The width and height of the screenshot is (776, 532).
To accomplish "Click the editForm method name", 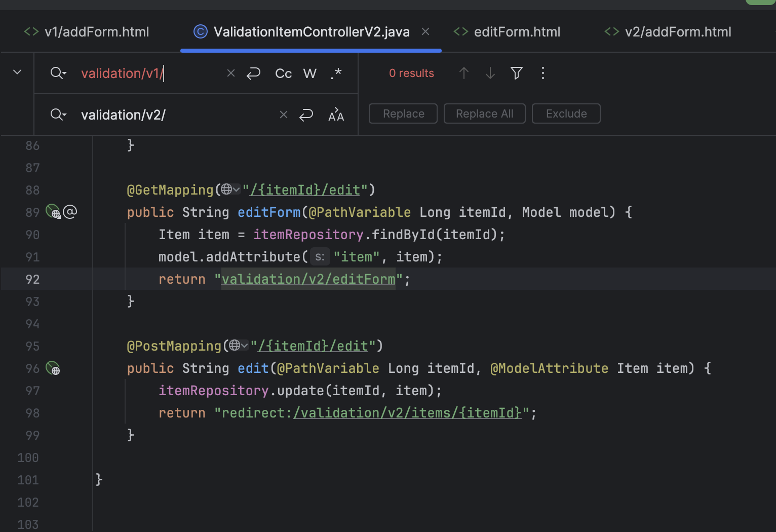I will (269, 212).
